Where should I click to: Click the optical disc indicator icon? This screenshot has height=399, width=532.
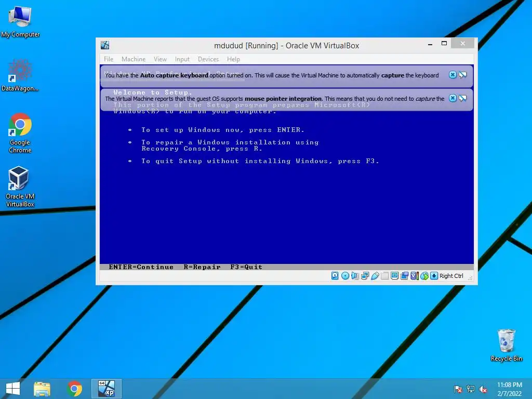(x=345, y=276)
